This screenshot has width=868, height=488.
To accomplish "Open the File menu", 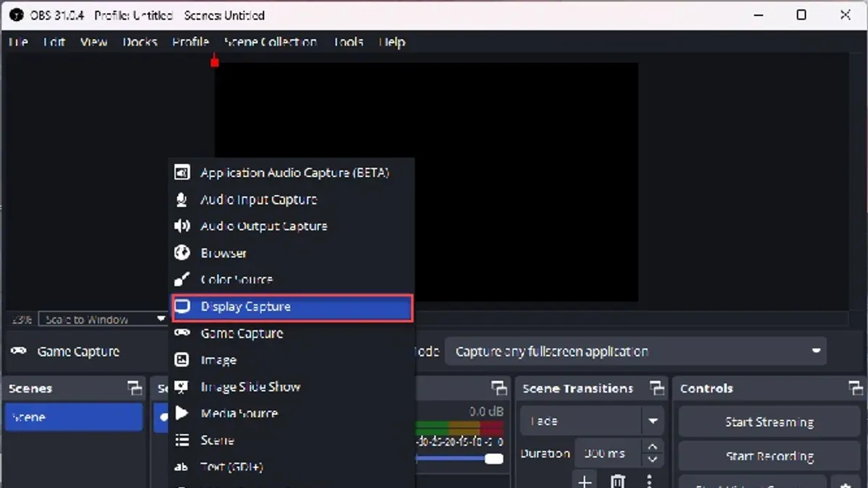I will point(18,42).
